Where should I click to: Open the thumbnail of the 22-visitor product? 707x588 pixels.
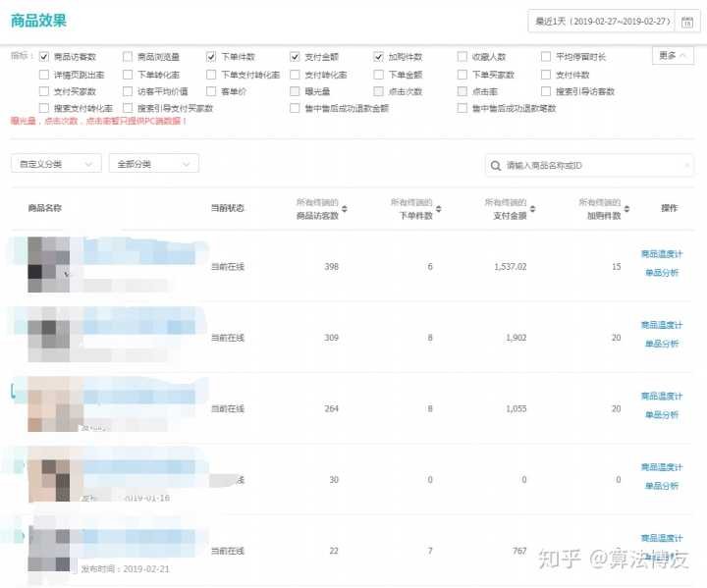coord(49,548)
